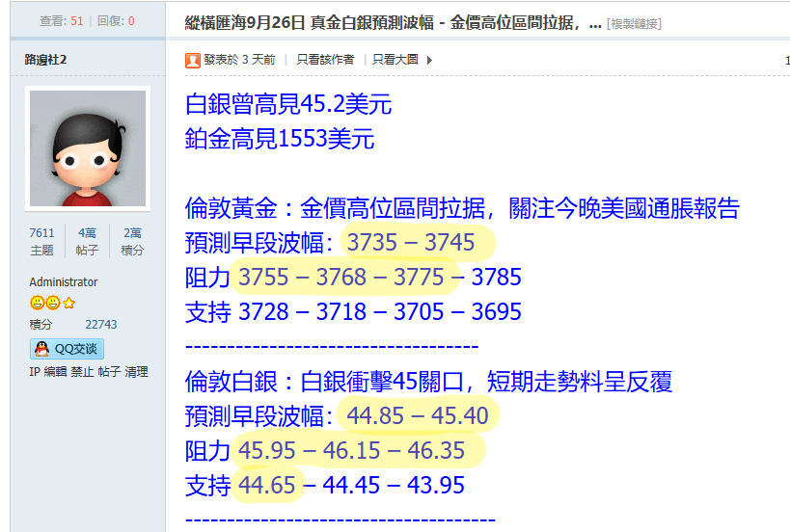
Task: View the user's 7611 主題 list
Action: click(x=42, y=241)
